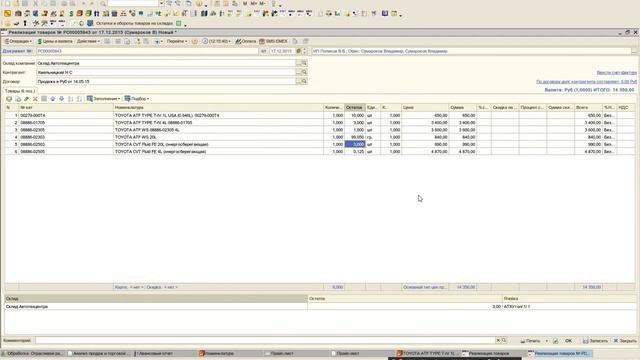Open the time (12:15:40) dropdown
This screenshot has width=640, height=360.
[x=217, y=41]
